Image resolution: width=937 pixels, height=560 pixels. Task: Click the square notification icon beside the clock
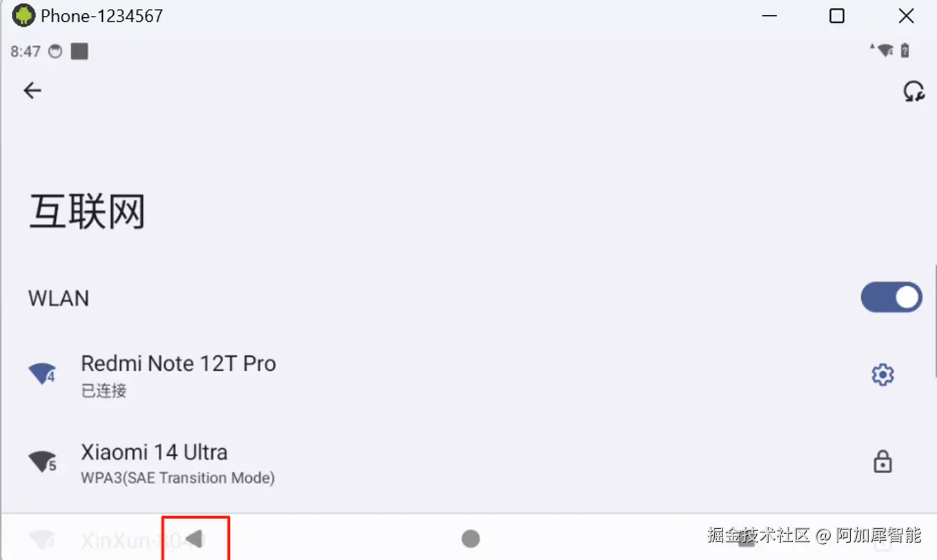[x=79, y=51]
